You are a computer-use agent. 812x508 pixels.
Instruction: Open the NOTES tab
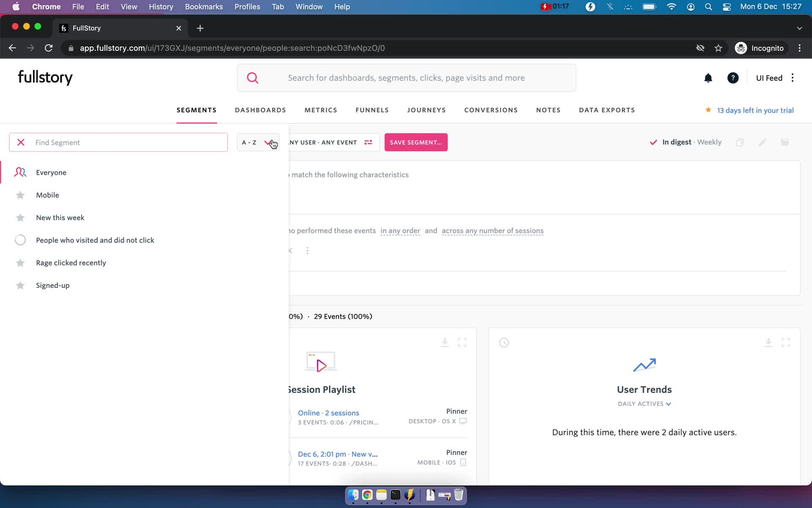[549, 110]
